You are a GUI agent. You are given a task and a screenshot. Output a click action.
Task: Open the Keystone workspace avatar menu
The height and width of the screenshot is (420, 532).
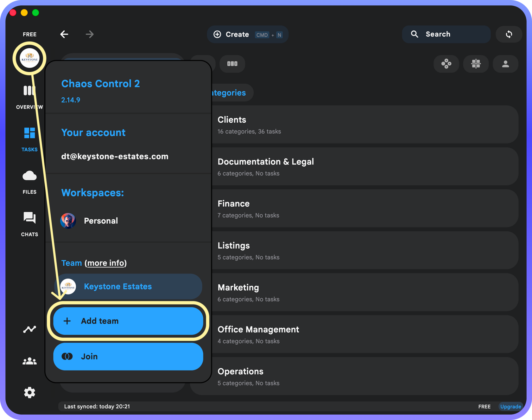(x=29, y=58)
